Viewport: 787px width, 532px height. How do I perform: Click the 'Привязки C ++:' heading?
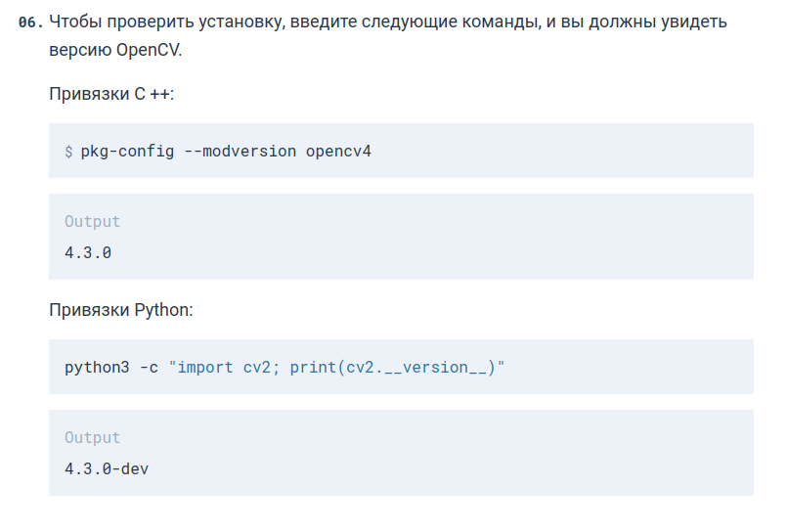111,94
